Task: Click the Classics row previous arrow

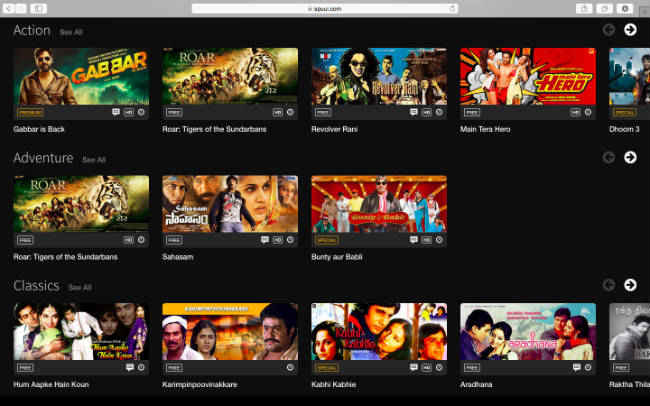Action: click(x=609, y=285)
